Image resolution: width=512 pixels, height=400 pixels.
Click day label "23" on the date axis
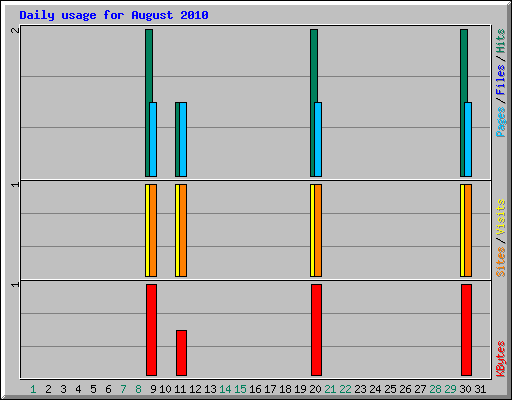click(x=360, y=389)
